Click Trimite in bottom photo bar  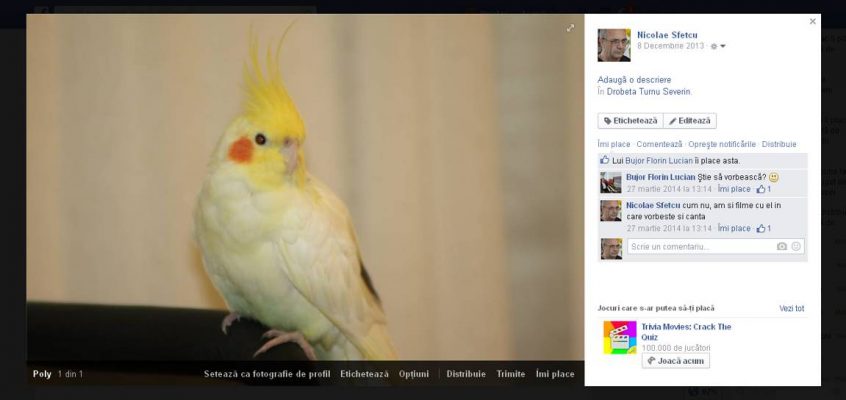tap(511, 374)
